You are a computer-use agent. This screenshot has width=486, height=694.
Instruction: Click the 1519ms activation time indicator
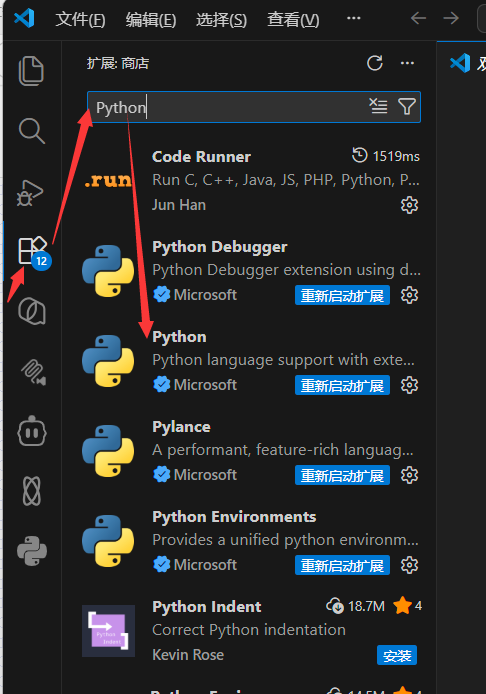click(x=386, y=156)
